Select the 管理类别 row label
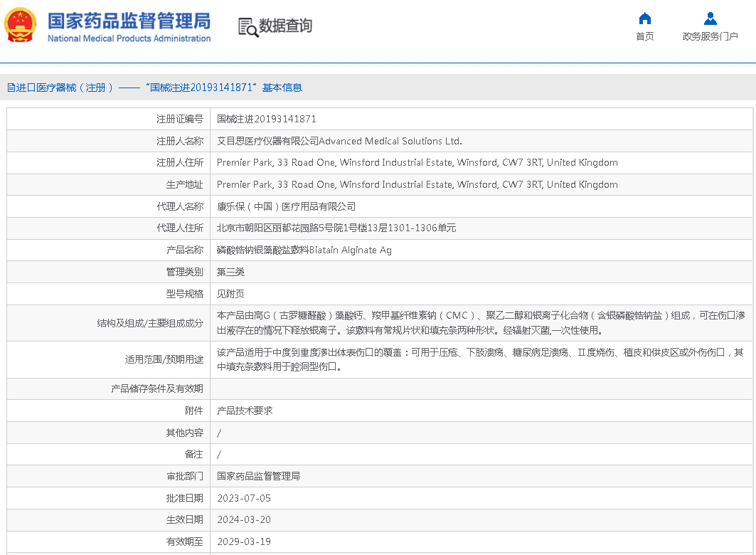Image resolution: width=756 pixels, height=555 pixels. pos(185,272)
